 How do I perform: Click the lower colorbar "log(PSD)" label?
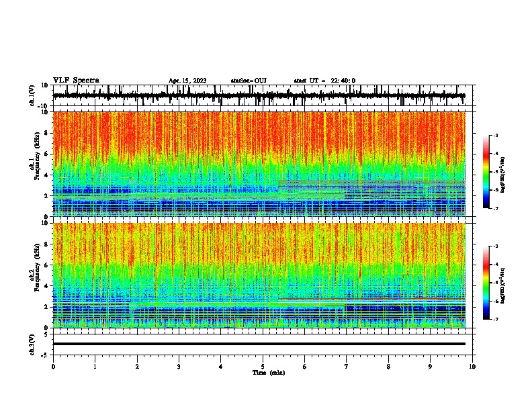[x=502, y=285]
